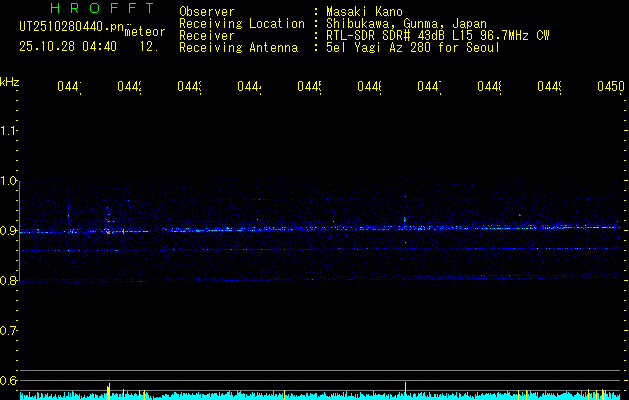Viewport: 629px width, 400px height.
Task: Click the tall yellow spike in power graph
Action: point(108,390)
